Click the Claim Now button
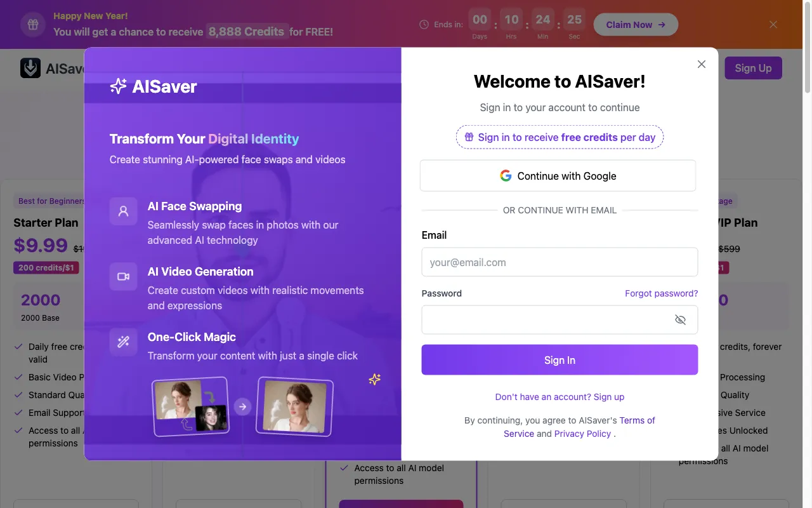Image resolution: width=812 pixels, height=508 pixels. [636, 25]
